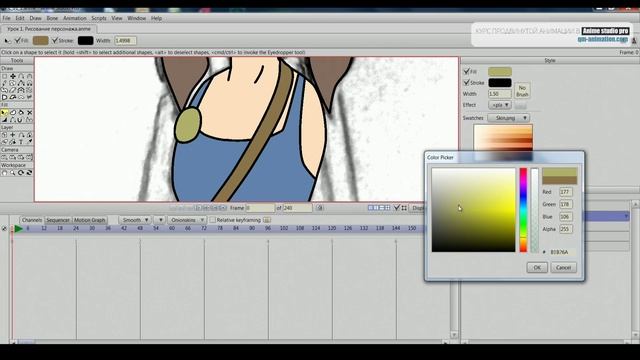Enable Relative keyframing checkbox
This screenshot has height=360, width=640.
[213, 220]
